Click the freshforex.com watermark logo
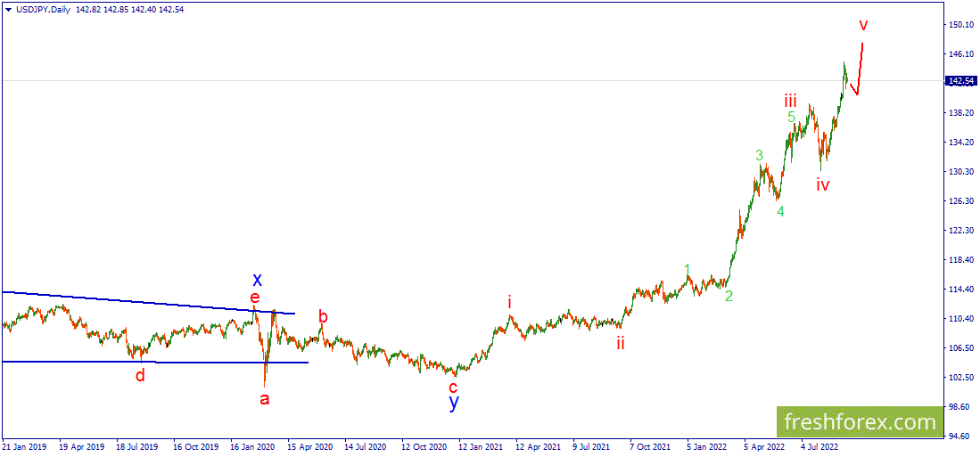 [858, 420]
